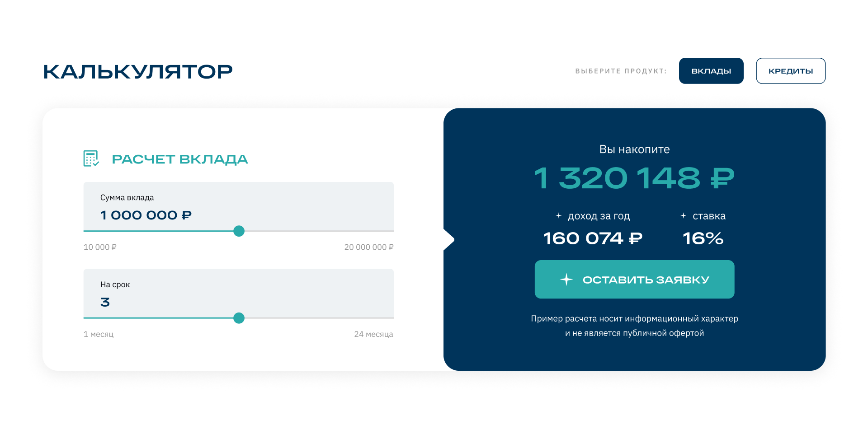Click the Калькулятор heading
This screenshot has width=868, height=429.
[x=138, y=72]
